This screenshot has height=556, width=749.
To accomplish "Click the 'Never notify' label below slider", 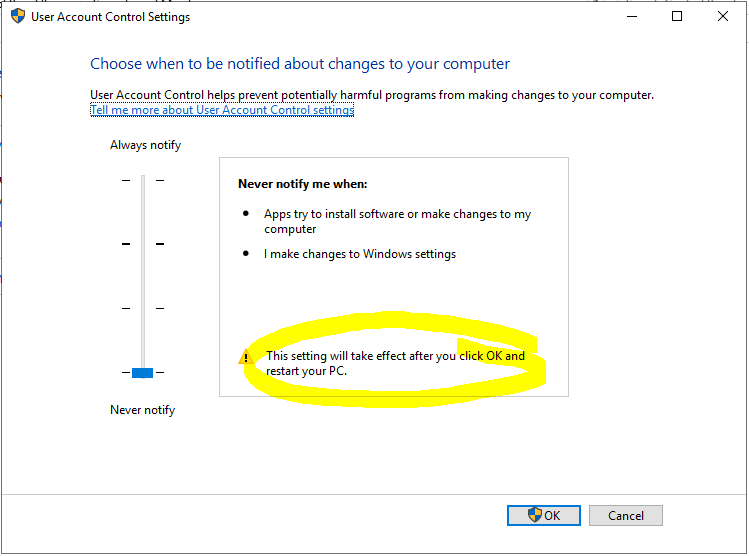I will (x=142, y=410).
